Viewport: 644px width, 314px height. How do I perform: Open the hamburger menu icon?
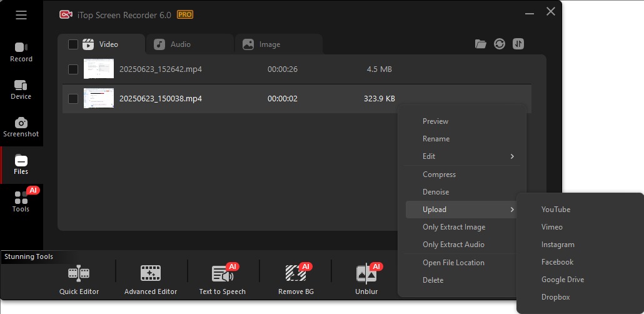pyautogui.click(x=21, y=15)
